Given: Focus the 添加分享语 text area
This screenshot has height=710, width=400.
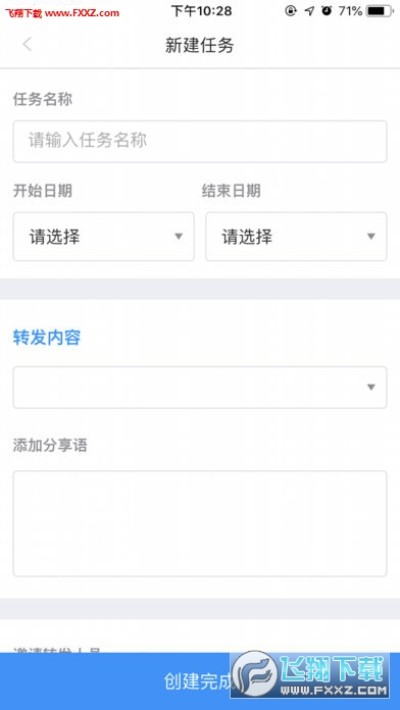Looking at the screenshot, I should click(x=200, y=523).
